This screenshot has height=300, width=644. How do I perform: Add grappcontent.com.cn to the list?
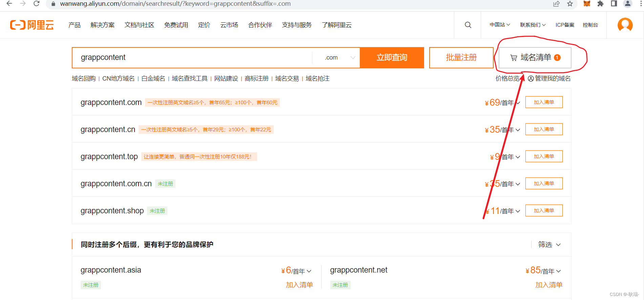(x=544, y=184)
